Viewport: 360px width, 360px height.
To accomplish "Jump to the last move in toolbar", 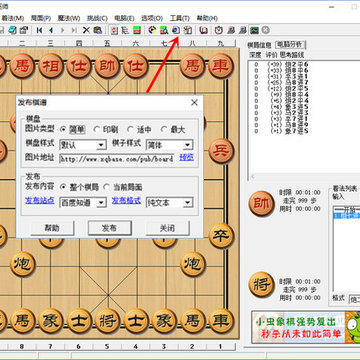I will pos(74,30).
